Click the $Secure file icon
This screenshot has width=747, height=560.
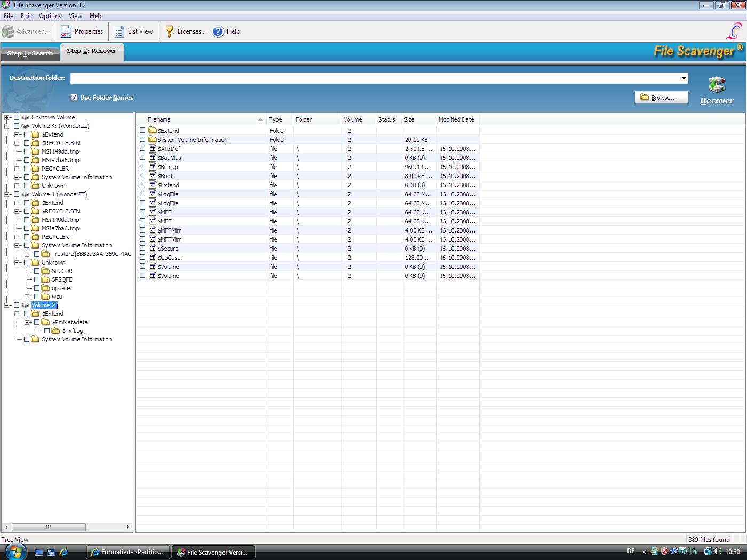[153, 249]
